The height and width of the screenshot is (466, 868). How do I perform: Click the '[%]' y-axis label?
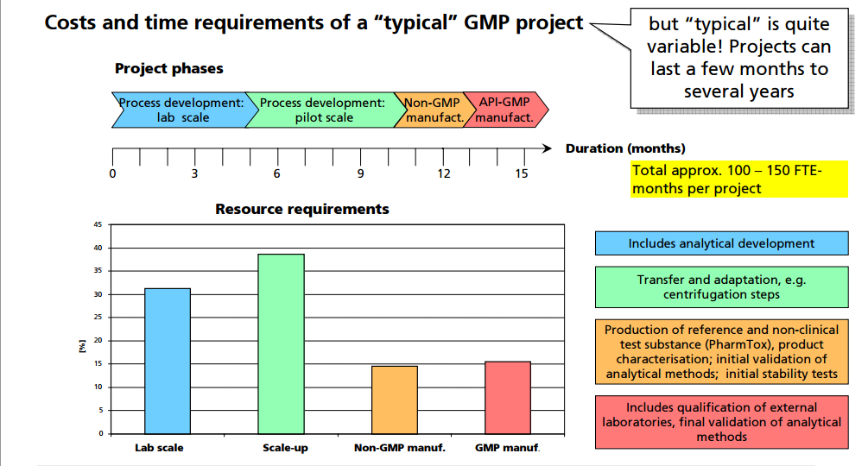coord(83,347)
